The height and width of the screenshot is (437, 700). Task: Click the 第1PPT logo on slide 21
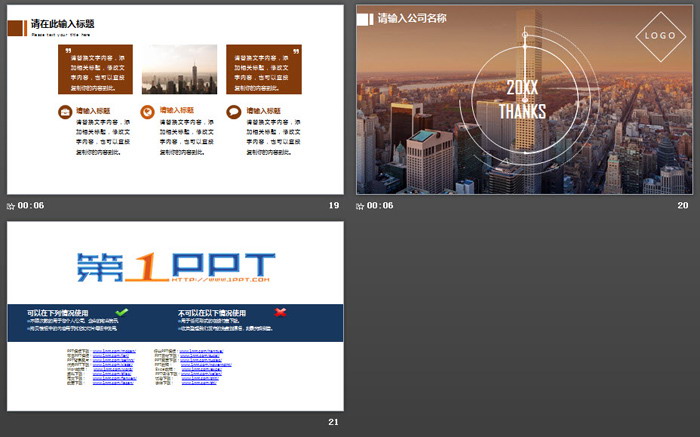pyautogui.click(x=175, y=266)
